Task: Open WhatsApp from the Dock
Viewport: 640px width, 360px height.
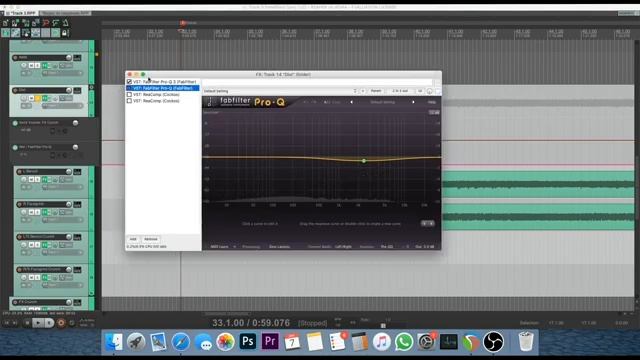Action: pyautogui.click(x=404, y=342)
